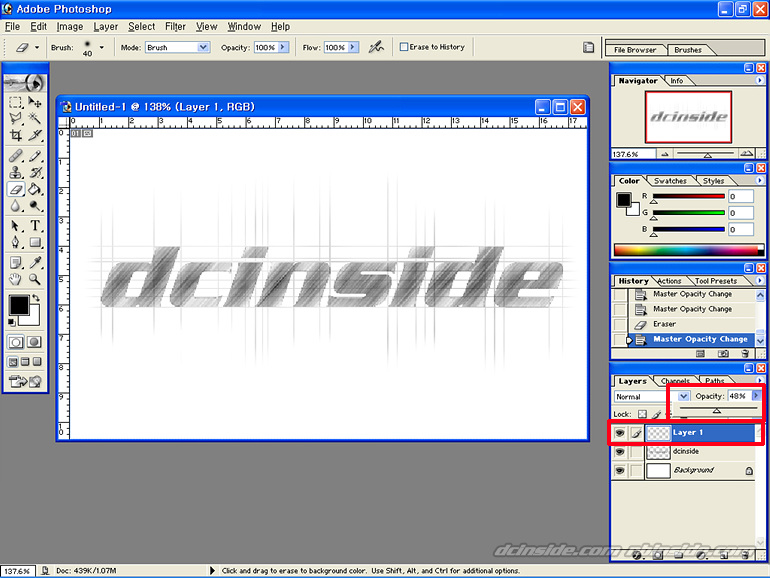
Task: Open the layer Opacity arrow
Action: [756, 396]
